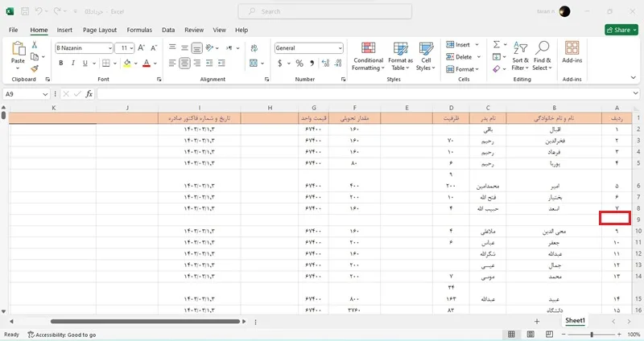Open the Find & Select dropdown
The height and width of the screenshot is (341, 644).
point(542,56)
